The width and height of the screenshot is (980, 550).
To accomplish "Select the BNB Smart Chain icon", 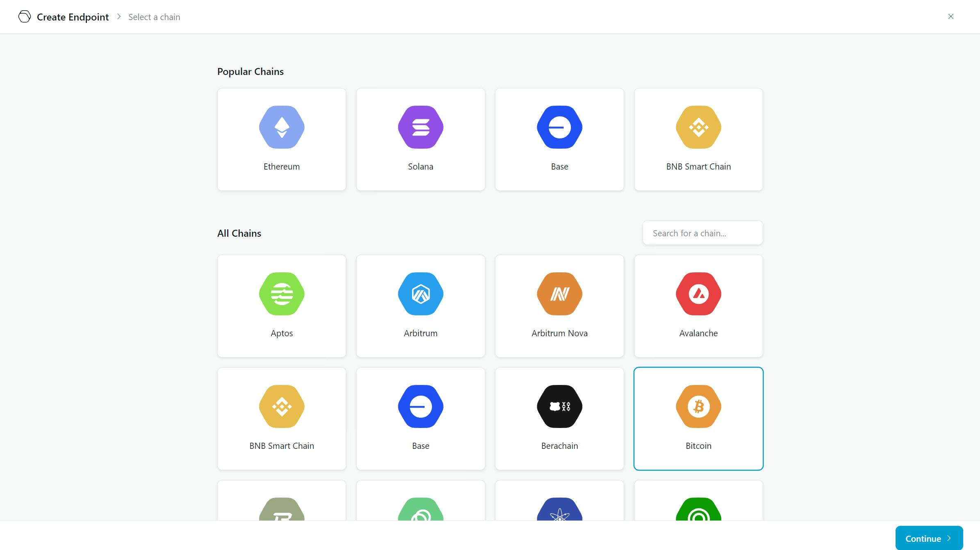I will pos(698,127).
